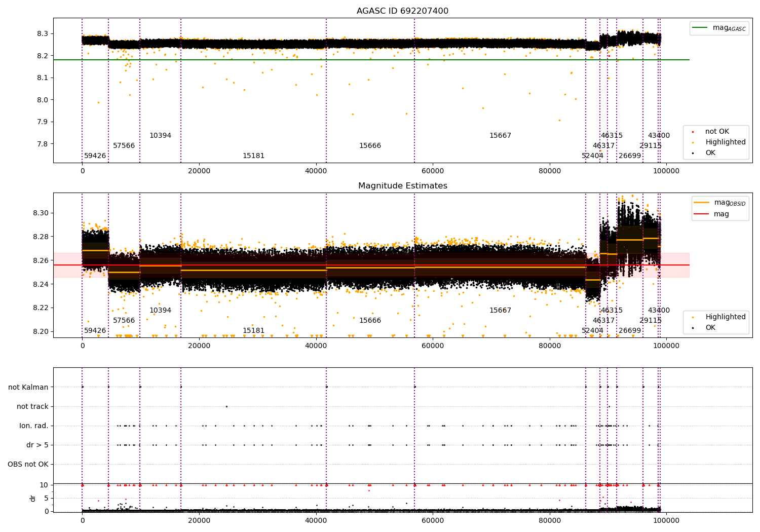The width and height of the screenshot is (760, 532).
Task: Click the '5' tick on the dr axis
Action: pyautogui.click(x=46, y=499)
